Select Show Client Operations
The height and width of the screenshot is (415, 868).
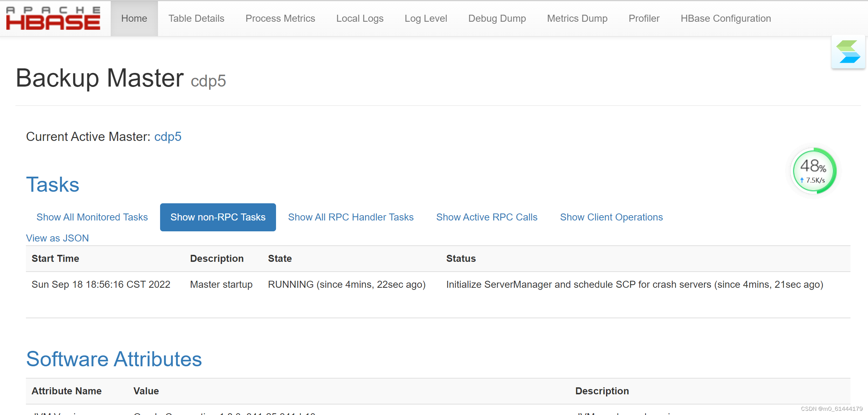point(611,217)
